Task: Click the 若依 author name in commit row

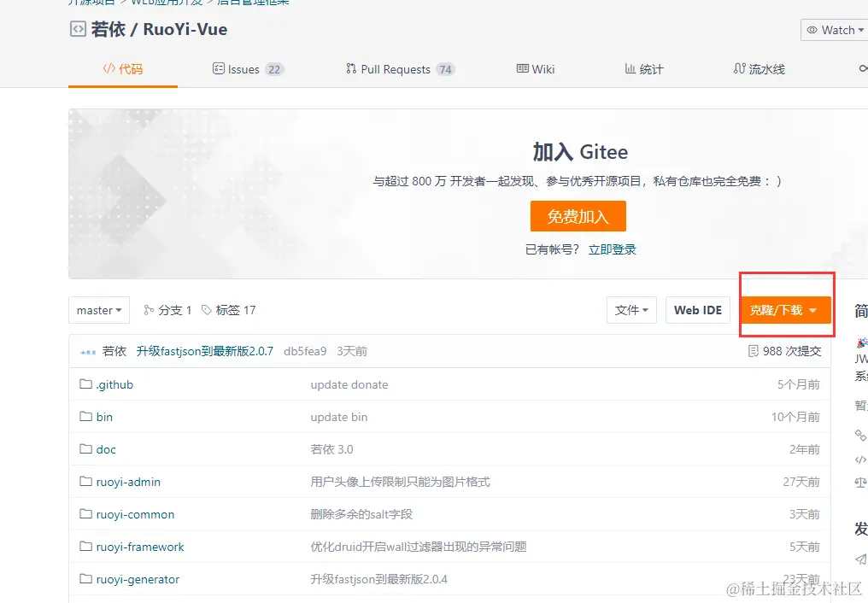Action: [x=114, y=351]
